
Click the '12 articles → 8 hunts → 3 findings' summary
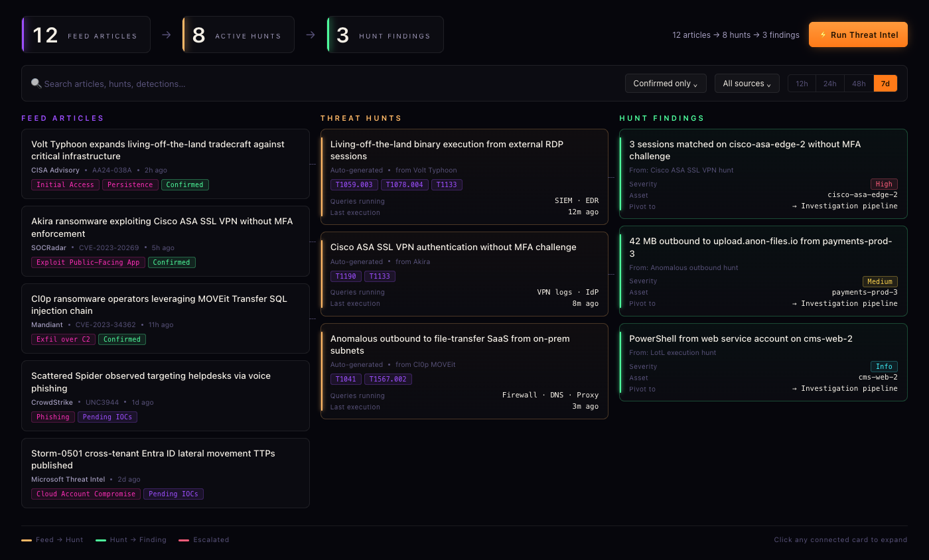click(736, 35)
